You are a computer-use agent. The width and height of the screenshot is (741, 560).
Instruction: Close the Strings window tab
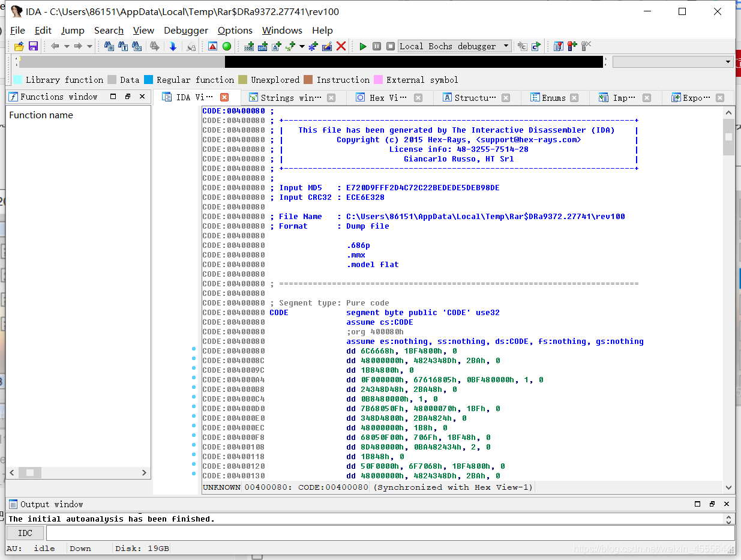[x=331, y=98]
